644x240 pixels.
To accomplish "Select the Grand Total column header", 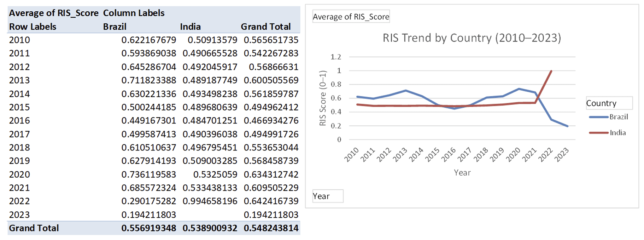I will tap(266, 27).
